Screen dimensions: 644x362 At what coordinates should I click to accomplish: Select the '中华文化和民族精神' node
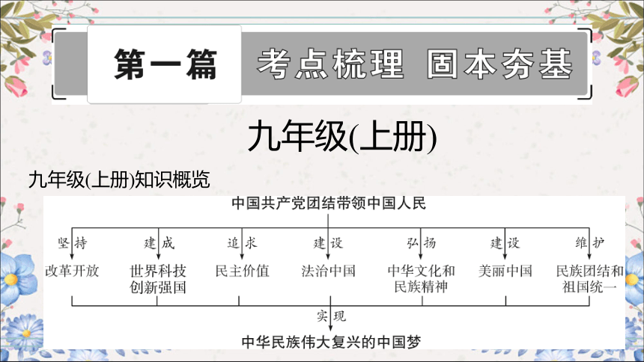tap(422, 279)
